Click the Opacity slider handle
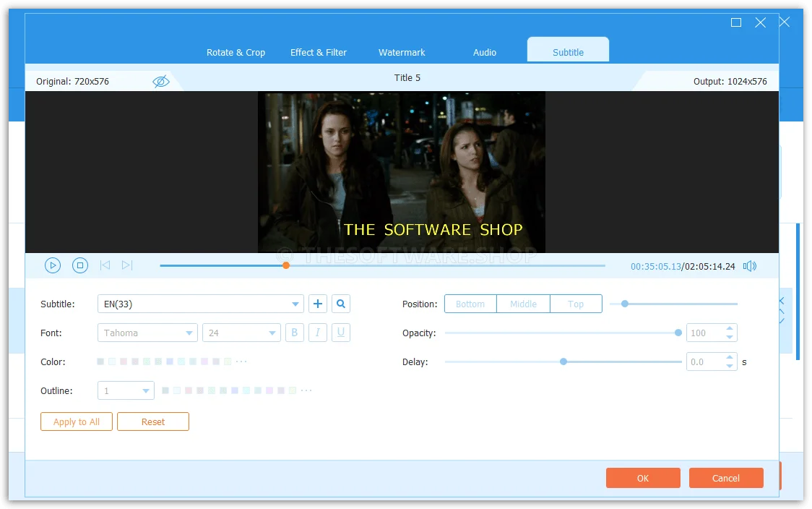Image resolution: width=812 pixels, height=509 pixels. (678, 333)
